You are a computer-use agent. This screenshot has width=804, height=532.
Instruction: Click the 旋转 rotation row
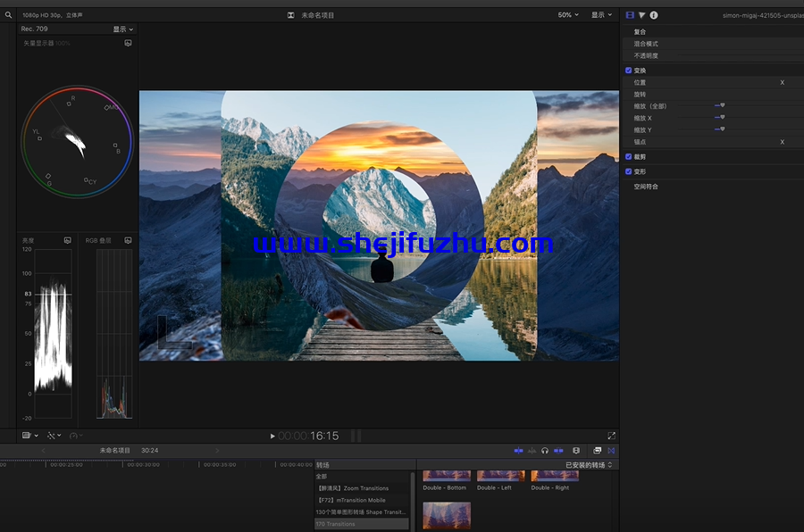pyautogui.click(x=713, y=95)
